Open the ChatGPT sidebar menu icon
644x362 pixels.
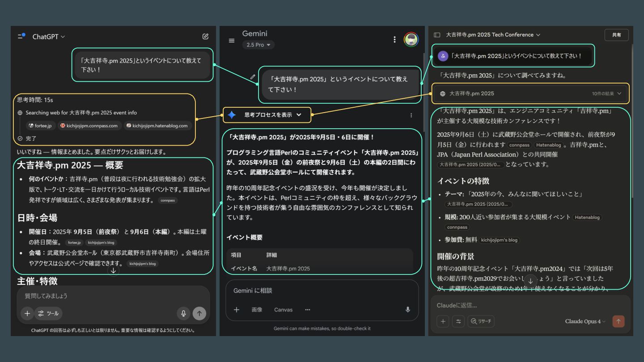(21, 36)
